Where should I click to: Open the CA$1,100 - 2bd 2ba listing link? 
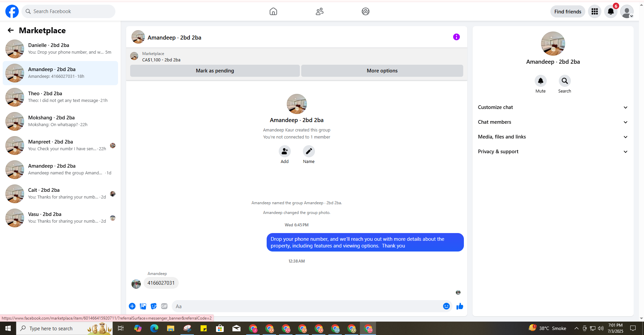[161, 60]
